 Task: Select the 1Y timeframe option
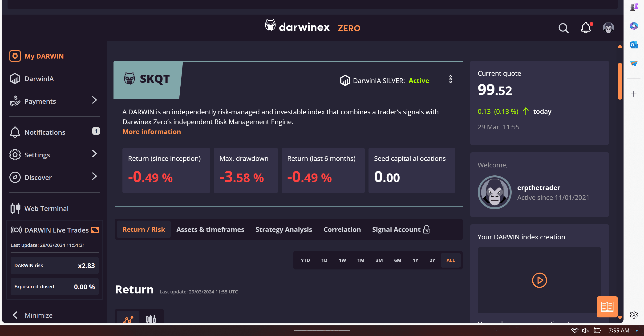[x=415, y=260]
